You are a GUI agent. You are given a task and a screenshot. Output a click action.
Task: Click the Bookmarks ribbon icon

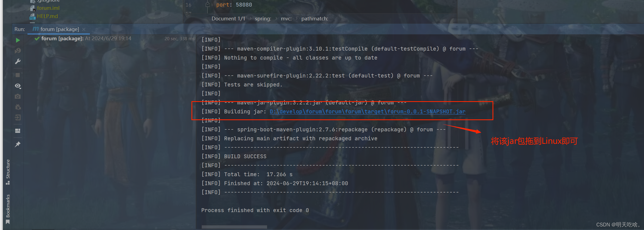(8, 222)
